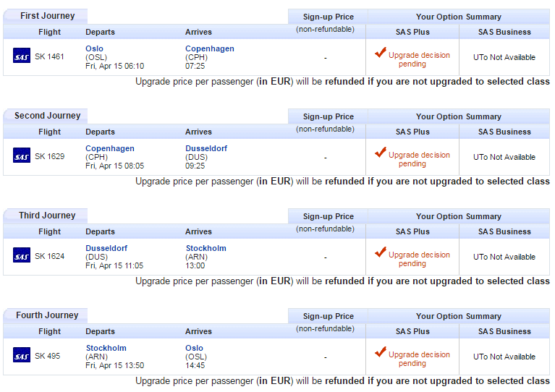The image size is (555, 392).
Task: Click the red checkmark in Second Journey SAS Plus
Action: tap(381, 153)
